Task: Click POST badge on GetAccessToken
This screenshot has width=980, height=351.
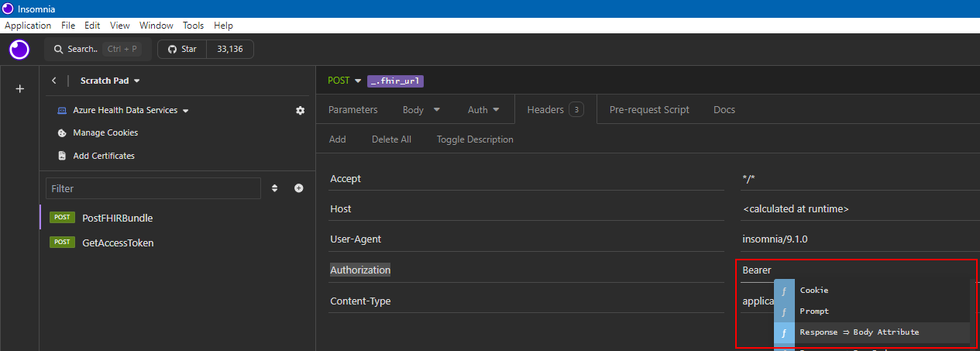Action: (62, 243)
